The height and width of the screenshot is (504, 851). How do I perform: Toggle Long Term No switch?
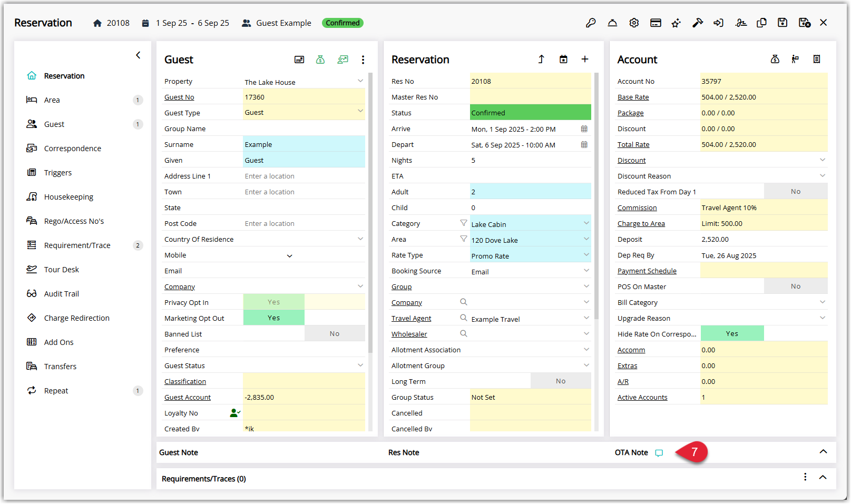point(561,381)
